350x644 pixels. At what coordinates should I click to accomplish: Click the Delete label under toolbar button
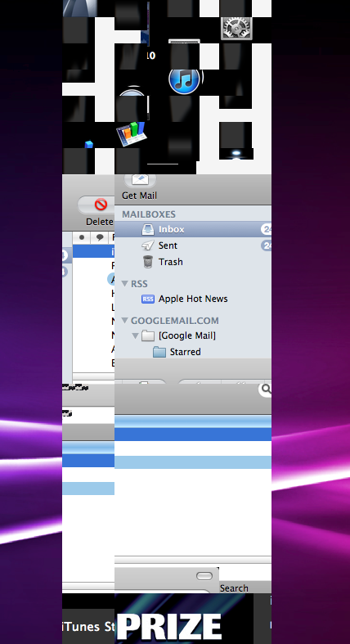tap(99, 222)
